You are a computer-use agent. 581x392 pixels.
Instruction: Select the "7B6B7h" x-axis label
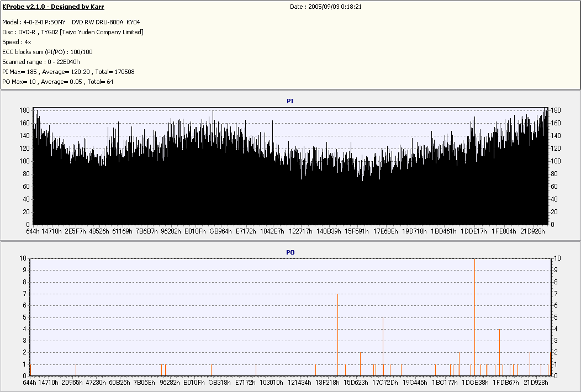(146, 231)
